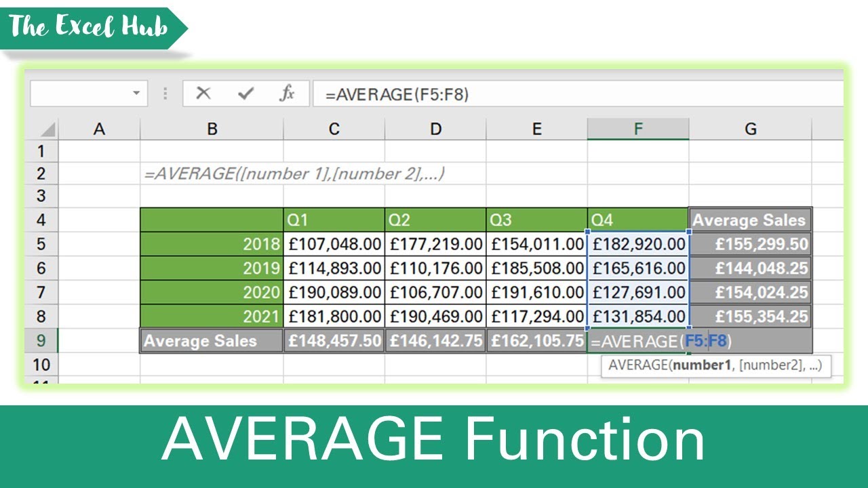Image resolution: width=868 pixels, height=488 pixels.
Task: Select column E header
Action: [x=537, y=129]
